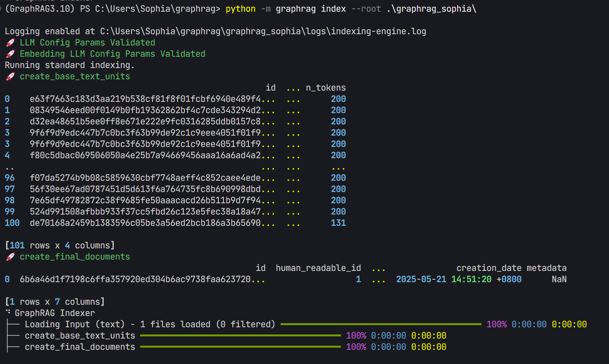Click the creation_date column header
The width and height of the screenshot is (609, 364).
(x=489, y=268)
